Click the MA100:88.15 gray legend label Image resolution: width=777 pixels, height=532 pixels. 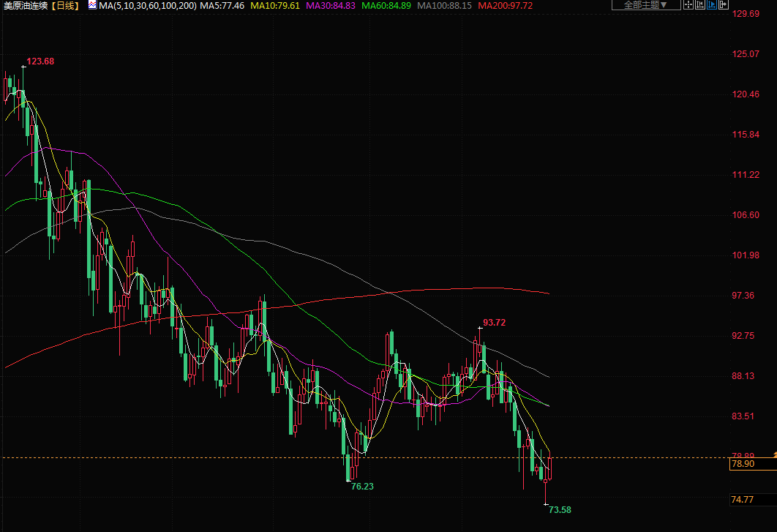click(444, 5)
